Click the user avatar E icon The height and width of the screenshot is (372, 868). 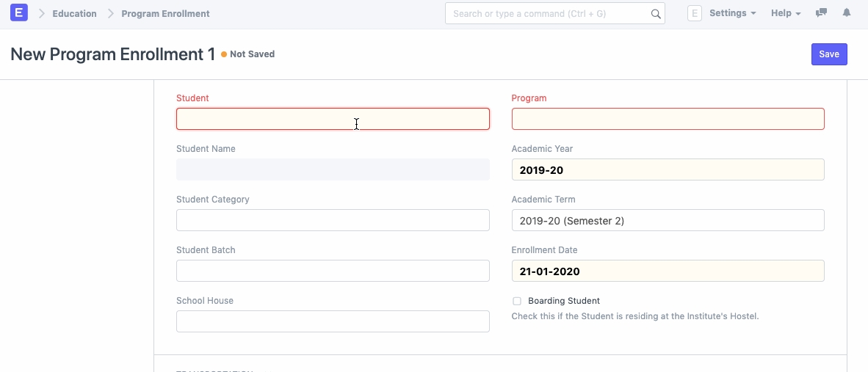pos(694,13)
